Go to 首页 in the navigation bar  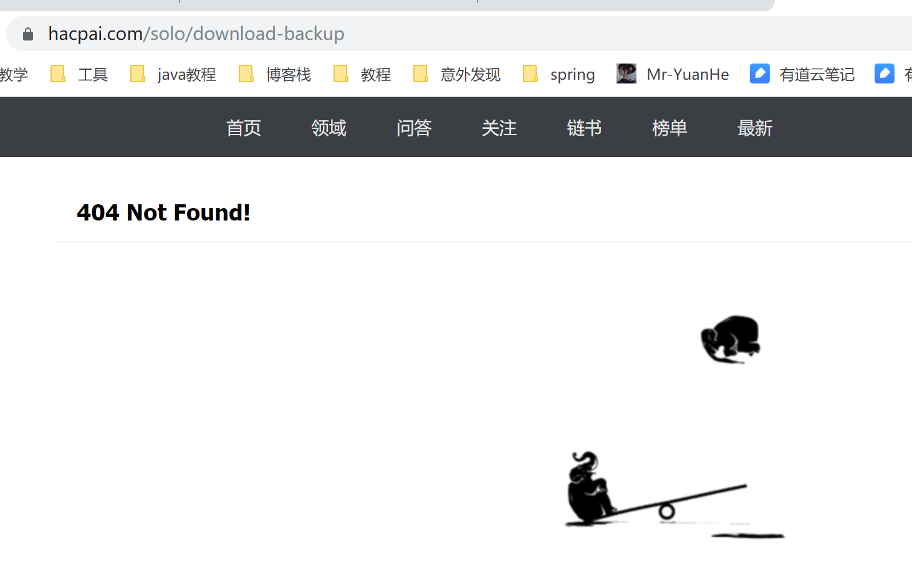point(244,128)
